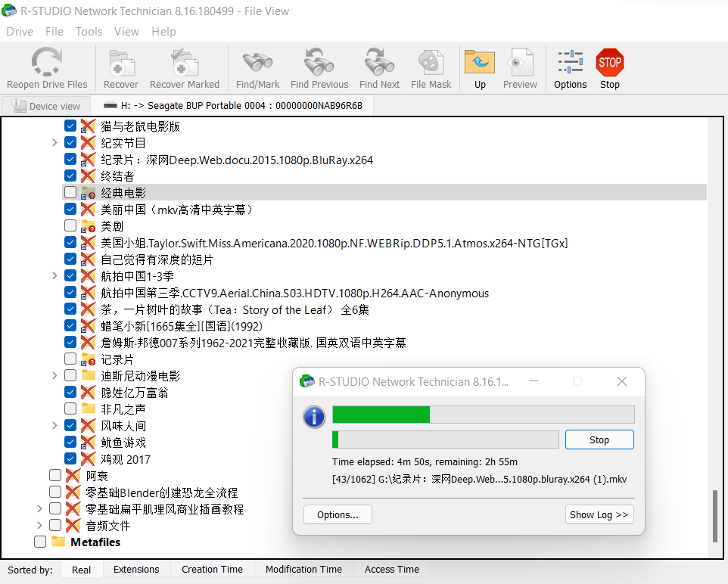Click Stop button in progress dialog
This screenshot has width=728, height=584.
tap(599, 440)
